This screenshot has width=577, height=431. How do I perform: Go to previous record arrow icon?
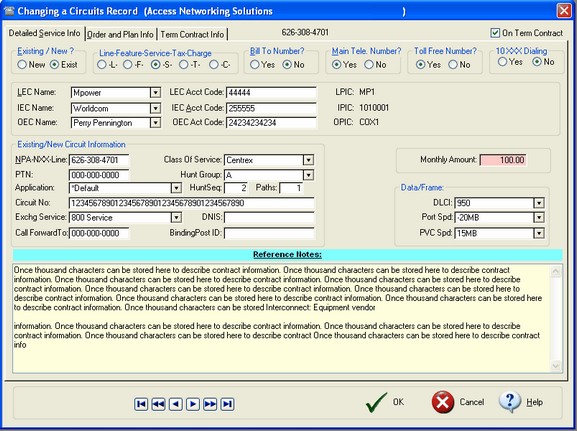[x=176, y=404]
